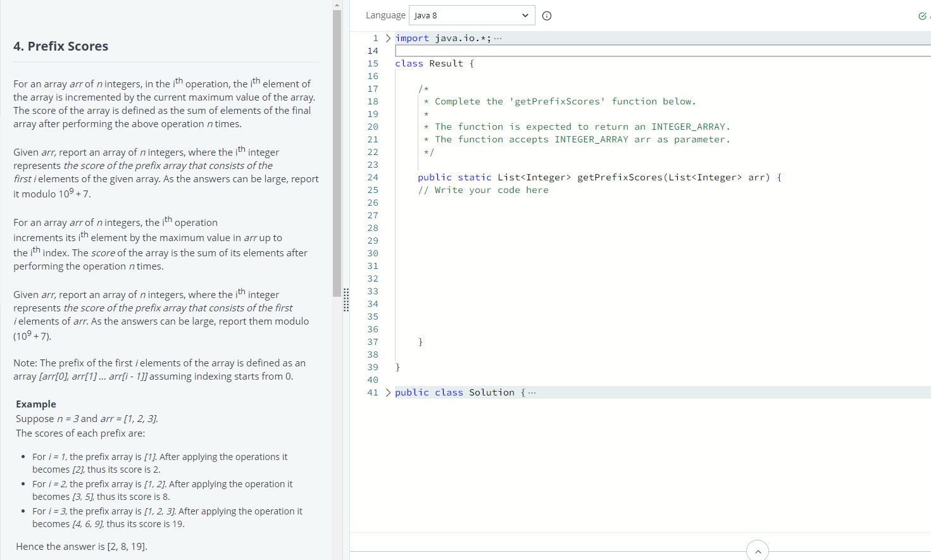Click comment 'The function is expected to return'
Screen dimensions: 931x560
pyautogui.click(x=577, y=127)
